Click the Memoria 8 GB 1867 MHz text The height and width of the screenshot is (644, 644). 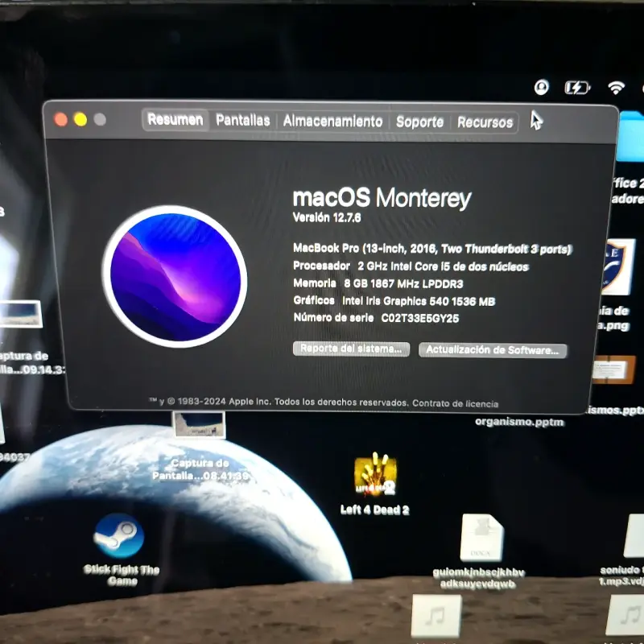[378, 283]
